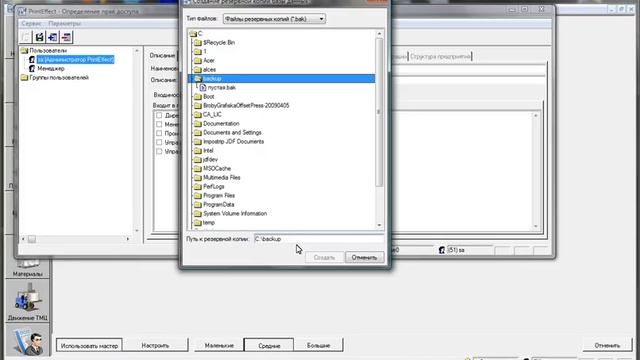Click folder icon next to PerfLogs
Viewport: 640px width, 360px height.
coord(198,186)
